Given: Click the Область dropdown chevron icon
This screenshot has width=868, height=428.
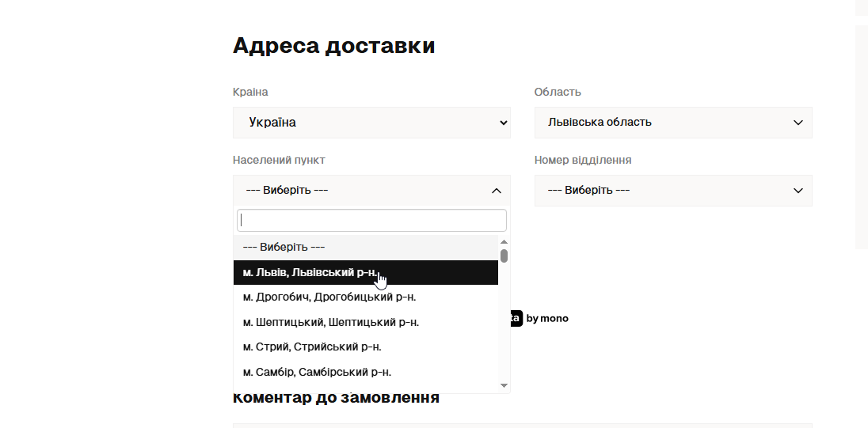Looking at the screenshot, I should (798, 123).
